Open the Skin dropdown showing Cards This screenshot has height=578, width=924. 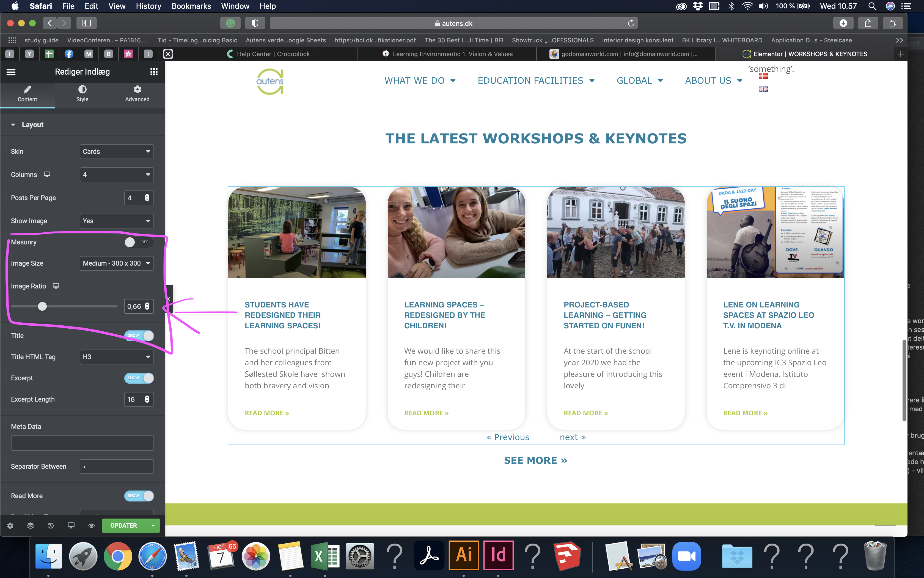[x=116, y=151]
